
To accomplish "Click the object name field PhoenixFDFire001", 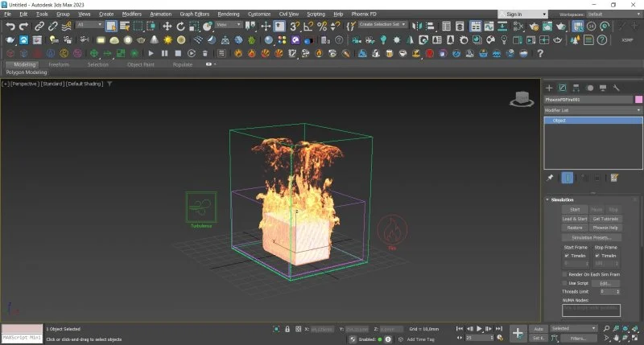I will 588,100.
